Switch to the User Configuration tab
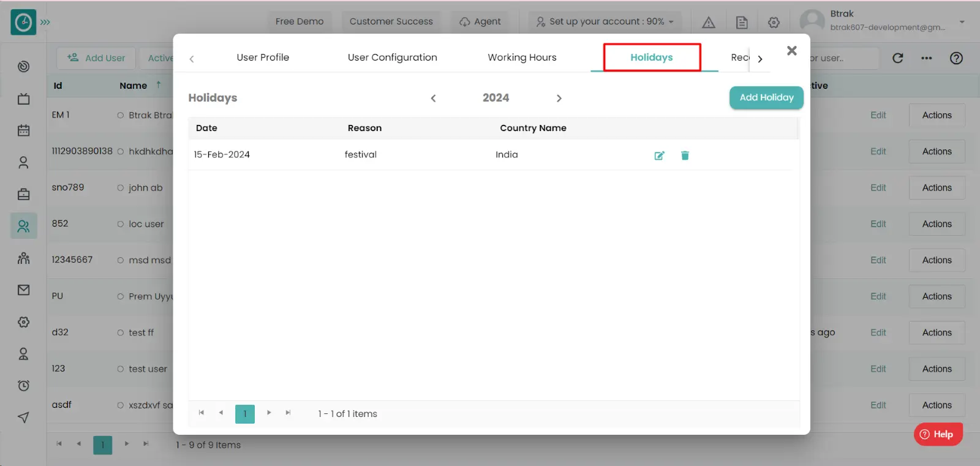980x466 pixels. tap(392, 58)
